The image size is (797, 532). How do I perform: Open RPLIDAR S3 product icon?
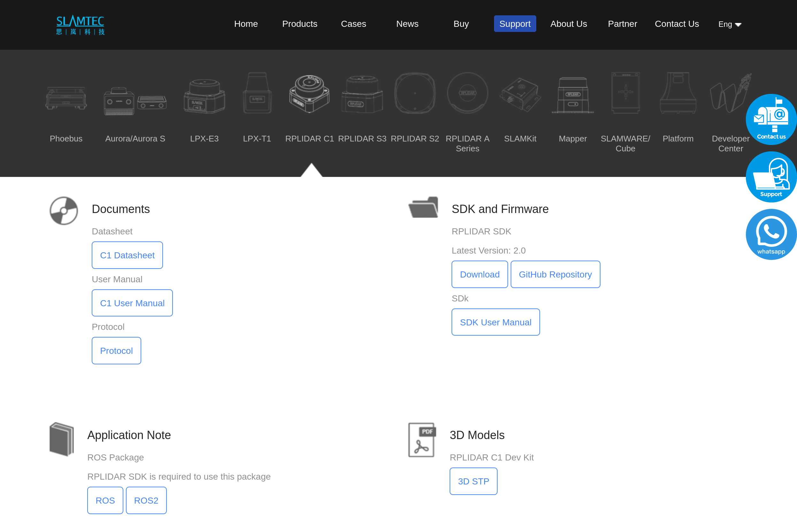point(362,94)
